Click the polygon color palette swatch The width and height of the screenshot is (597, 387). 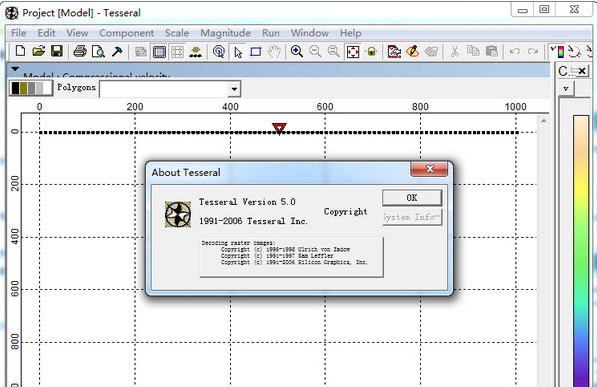coord(31,88)
